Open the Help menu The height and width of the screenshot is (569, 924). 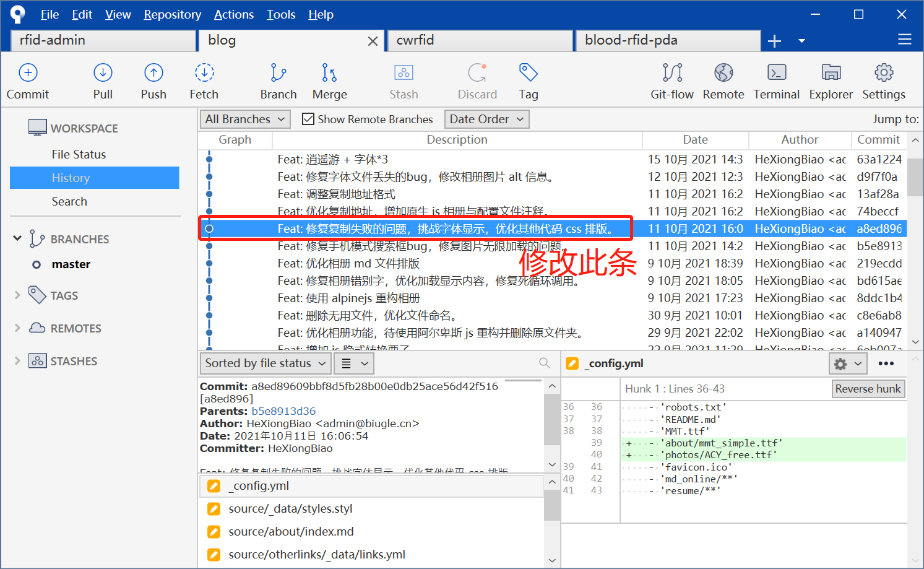[321, 14]
